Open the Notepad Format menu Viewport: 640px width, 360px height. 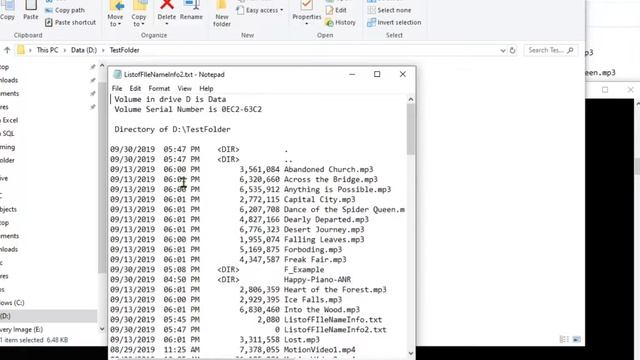[x=159, y=88]
